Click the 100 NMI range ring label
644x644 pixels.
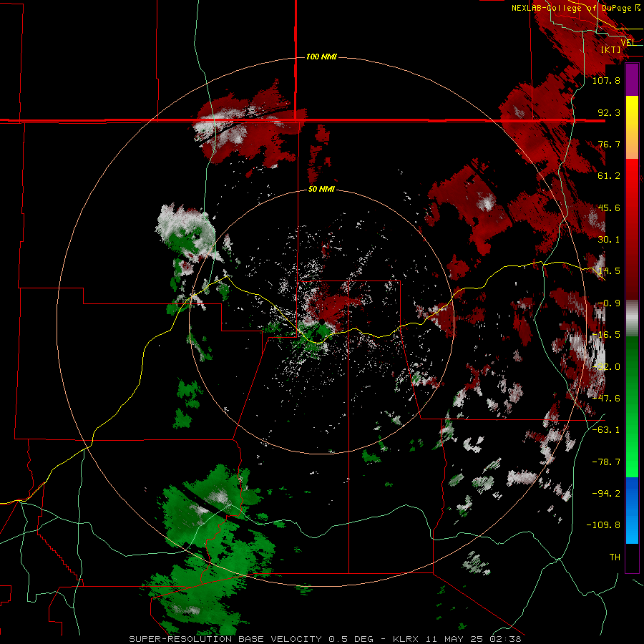click(321, 57)
